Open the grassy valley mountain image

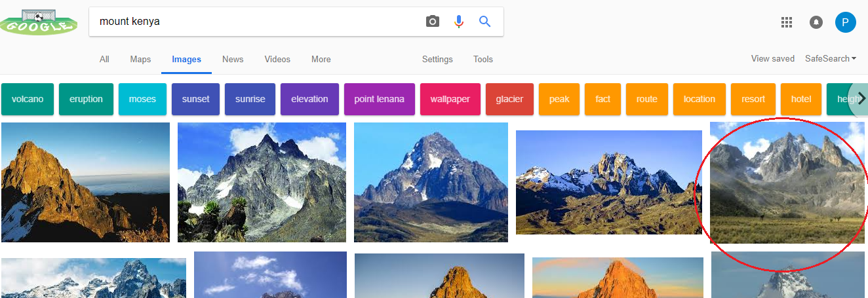(787, 183)
